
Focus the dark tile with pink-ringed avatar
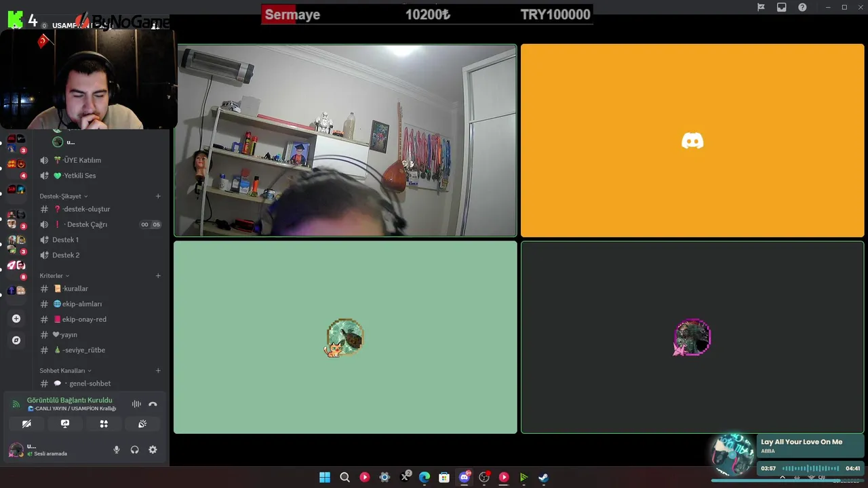[692, 338]
